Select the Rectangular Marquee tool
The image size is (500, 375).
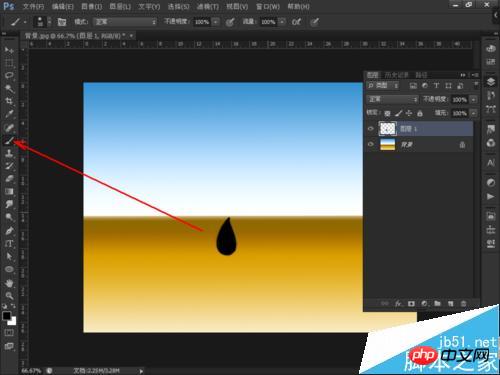coord(9,63)
